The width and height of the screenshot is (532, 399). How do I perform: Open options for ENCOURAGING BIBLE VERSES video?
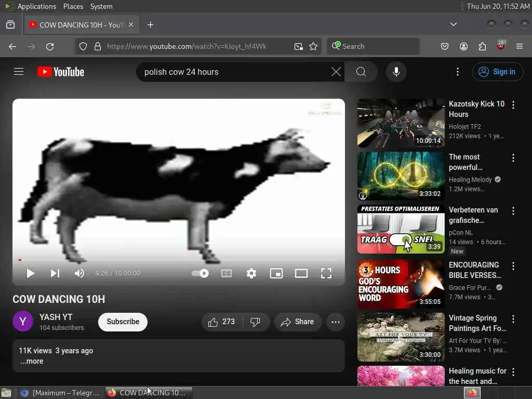513,266
